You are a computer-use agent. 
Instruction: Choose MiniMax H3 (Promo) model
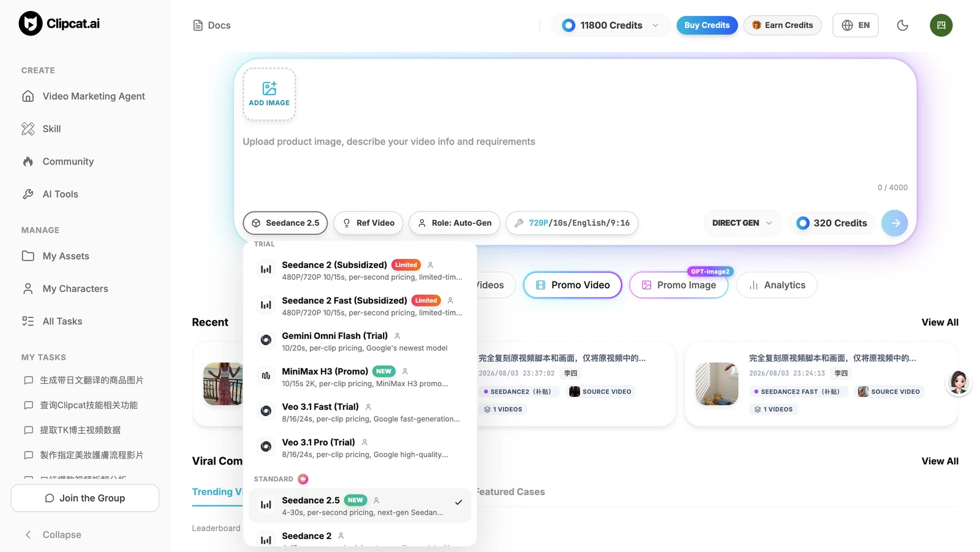pyautogui.click(x=360, y=376)
